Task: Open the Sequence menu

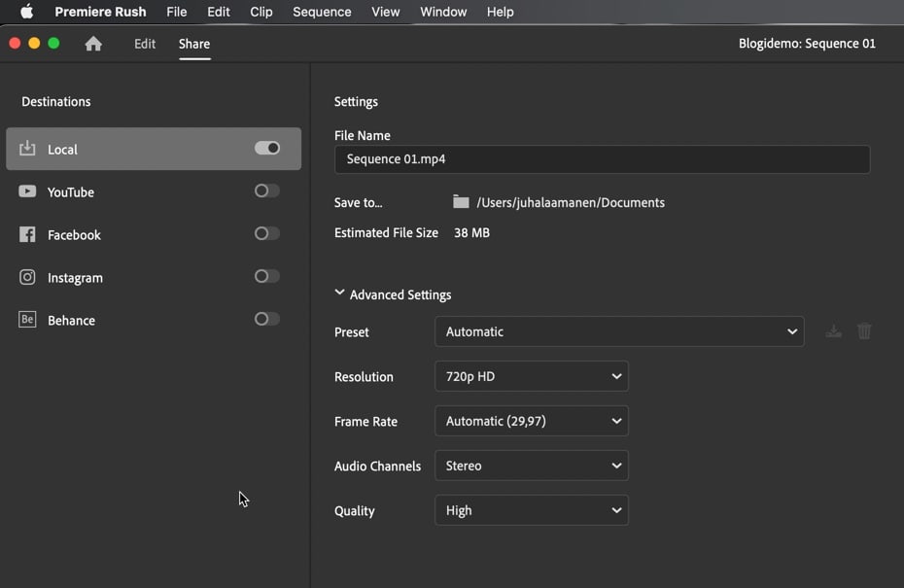Action: click(322, 12)
